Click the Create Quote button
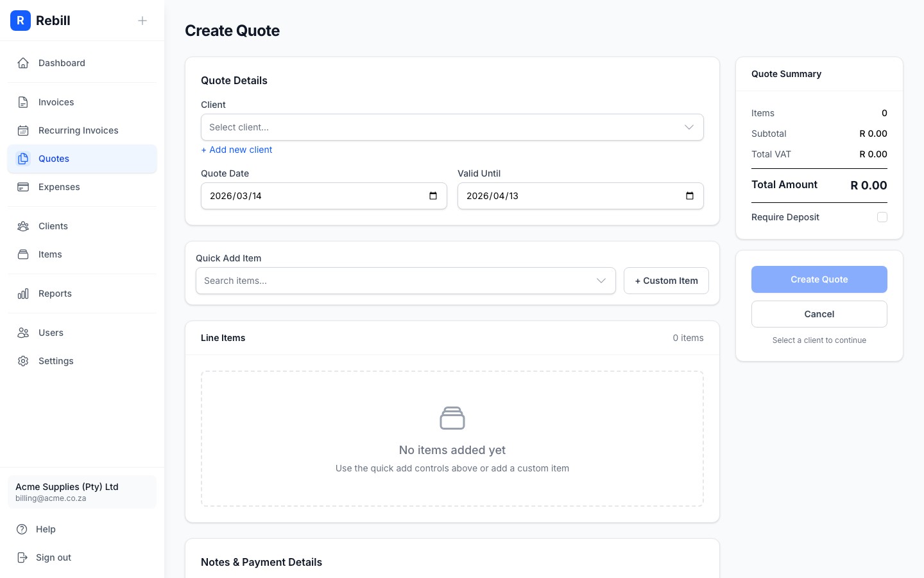 (x=819, y=279)
